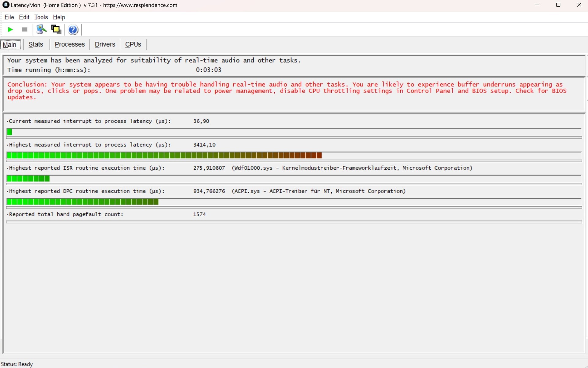Switch to the CPUs tab
Viewport: 588px width, 368px height.
tap(133, 44)
